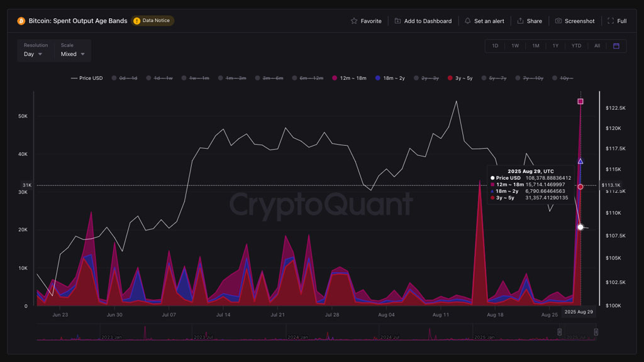
Task: Click the chart title Spent Output Age Bands
Action: coord(78,21)
